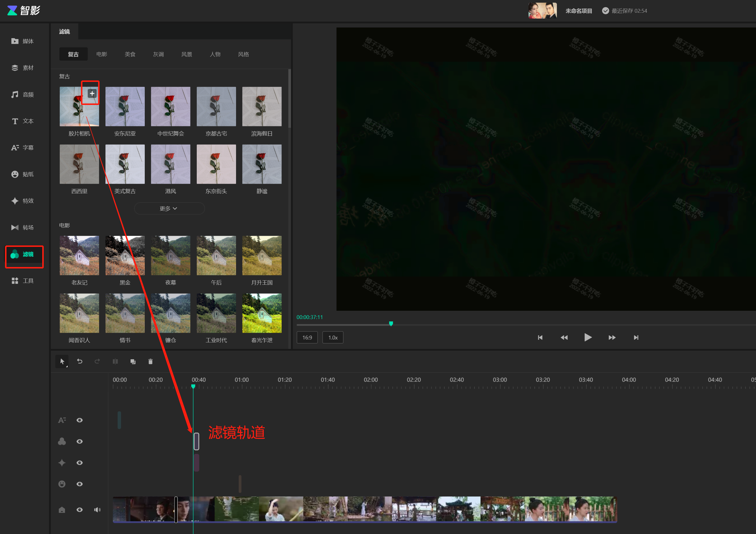756x534 pixels.
Task: Select the 安东尼亚 filter thumbnail
Action: click(125, 106)
